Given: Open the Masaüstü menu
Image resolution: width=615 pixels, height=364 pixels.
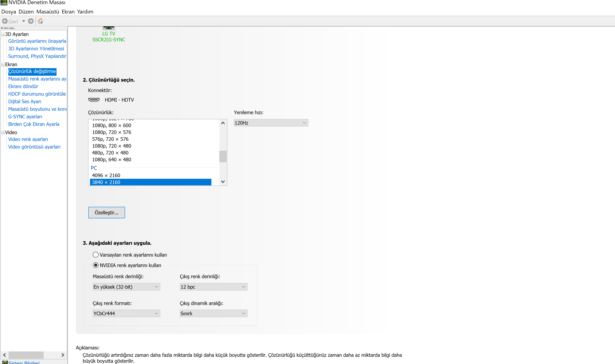Looking at the screenshot, I should click(48, 12).
